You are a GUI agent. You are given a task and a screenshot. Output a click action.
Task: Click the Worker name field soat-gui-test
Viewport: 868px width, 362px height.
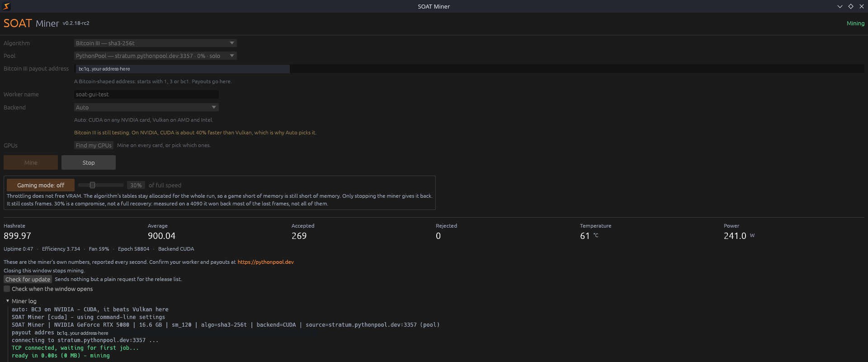tap(146, 94)
